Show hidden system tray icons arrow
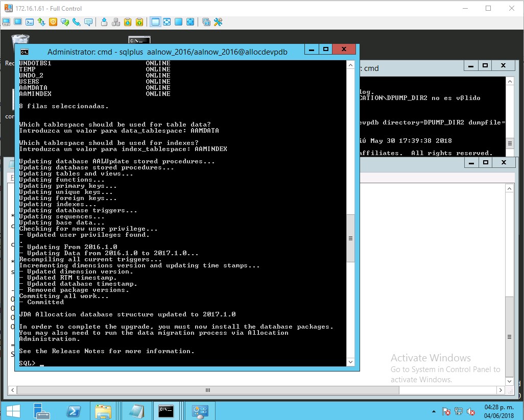The height and width of the screenshot is (420, 524). point(434,411)
